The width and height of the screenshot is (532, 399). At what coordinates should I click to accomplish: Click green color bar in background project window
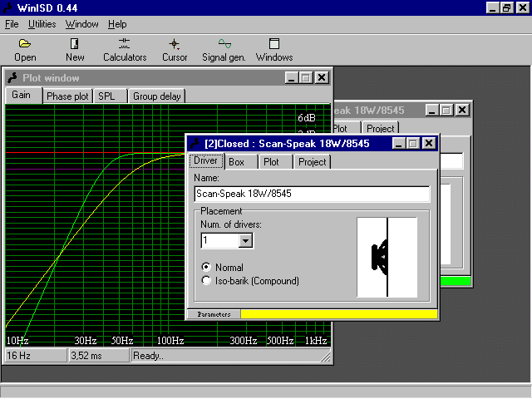coord(456,281)
